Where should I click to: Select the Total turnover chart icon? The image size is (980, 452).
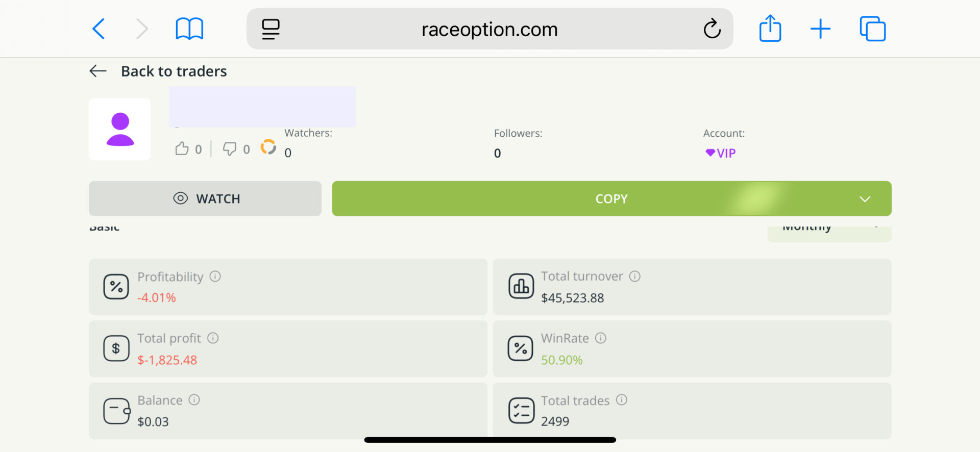[x=521, y=286]
